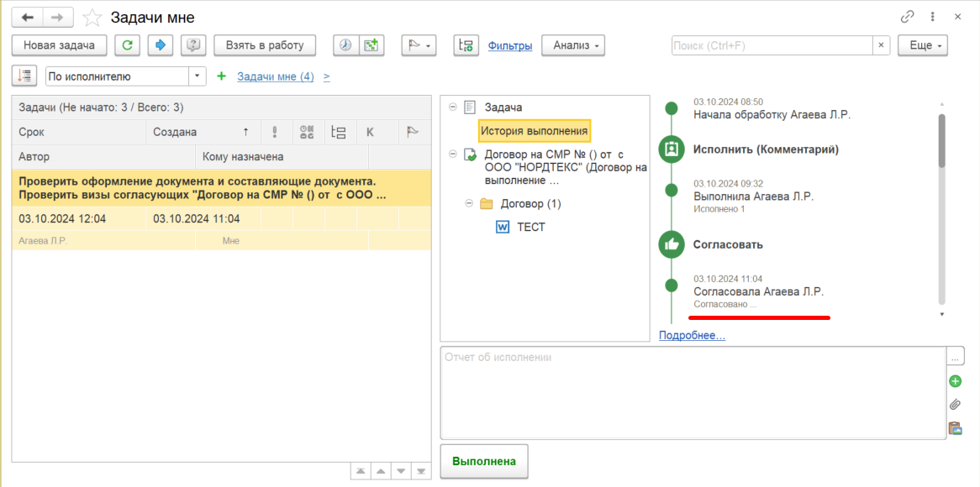
Task: Mark the task as Выполнена
Action: (484, 462)
